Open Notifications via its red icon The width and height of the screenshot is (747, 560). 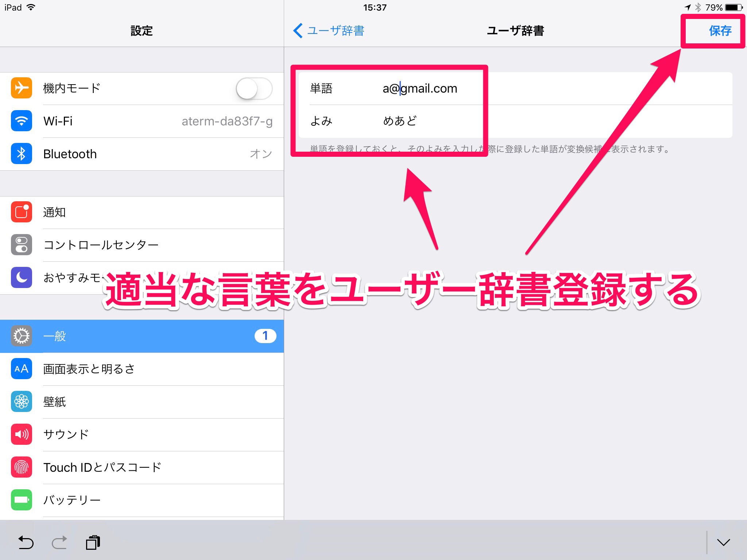coord(22,212)
